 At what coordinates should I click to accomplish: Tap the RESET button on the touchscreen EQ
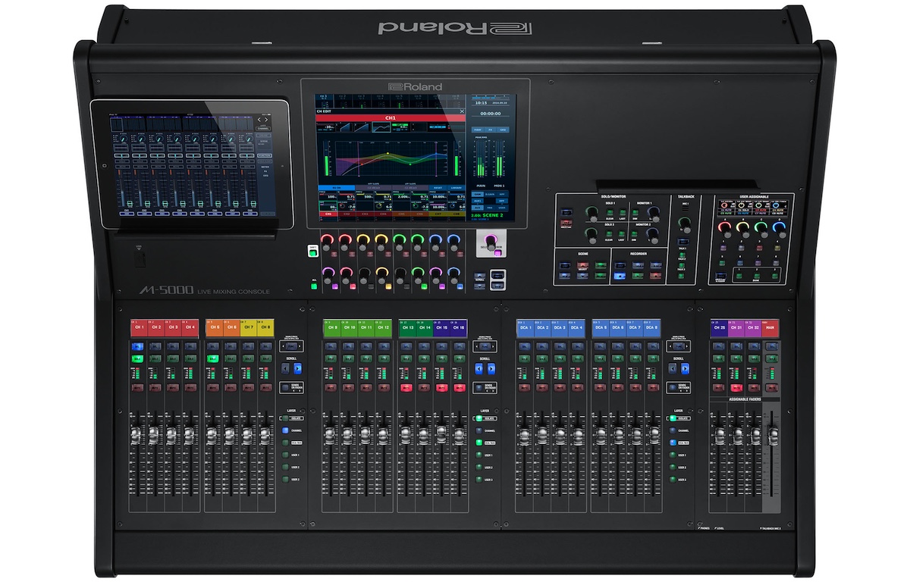point(437,187)
